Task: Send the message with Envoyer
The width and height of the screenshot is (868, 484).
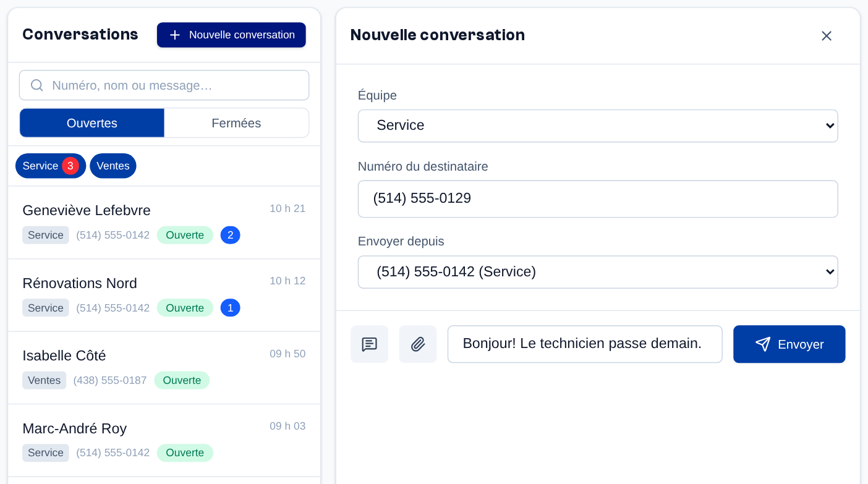Action: [789, 344]
